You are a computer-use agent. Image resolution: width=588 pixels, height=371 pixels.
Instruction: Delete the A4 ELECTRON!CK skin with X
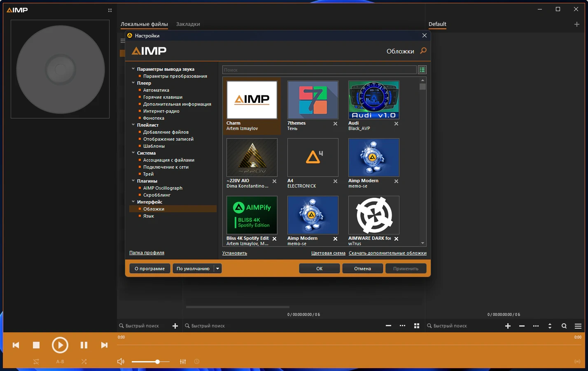335,181
